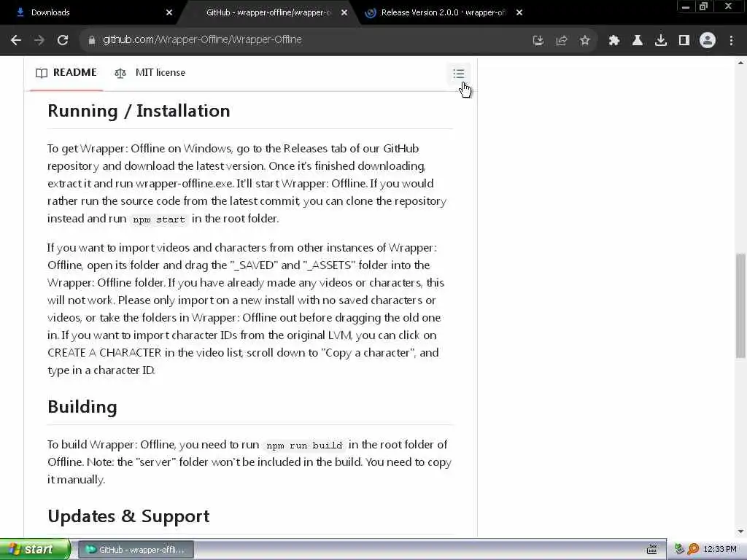Bookmark this page with the star
The width and height of the screenshot is (747, 560).
click(585, 41)
